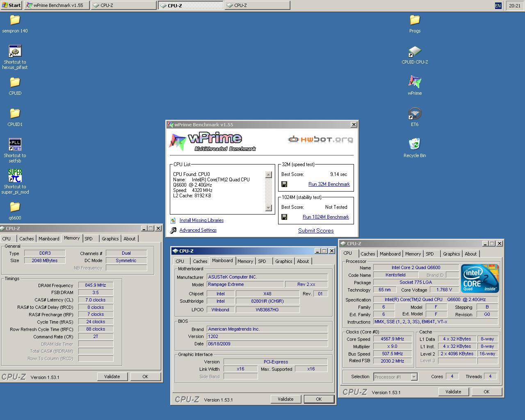Click the Advanced Settings wrench icon

(173, 230)
